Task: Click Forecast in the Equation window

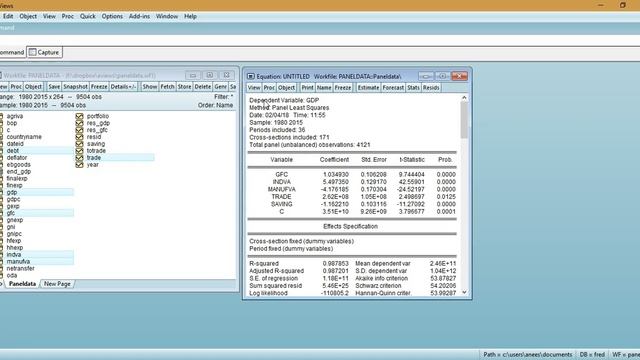Action: [x=393, y=88]
